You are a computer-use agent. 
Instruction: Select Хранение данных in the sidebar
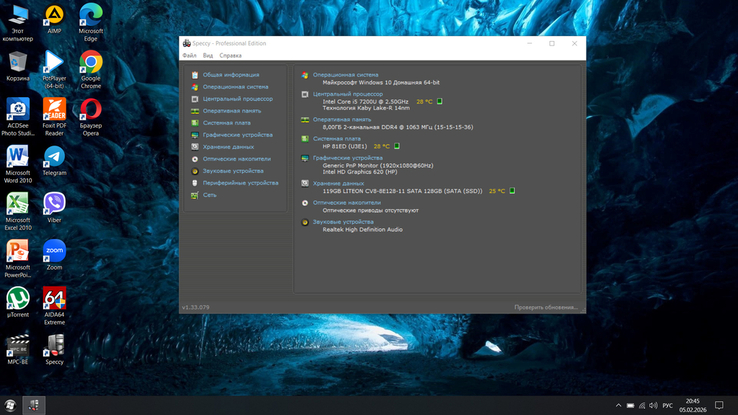coord(228,147)
